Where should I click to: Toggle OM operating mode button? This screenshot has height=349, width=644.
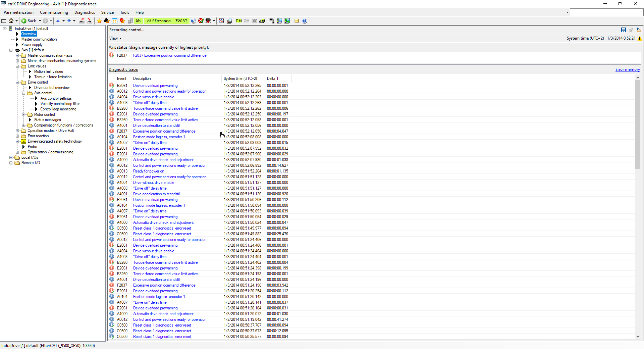247,21
